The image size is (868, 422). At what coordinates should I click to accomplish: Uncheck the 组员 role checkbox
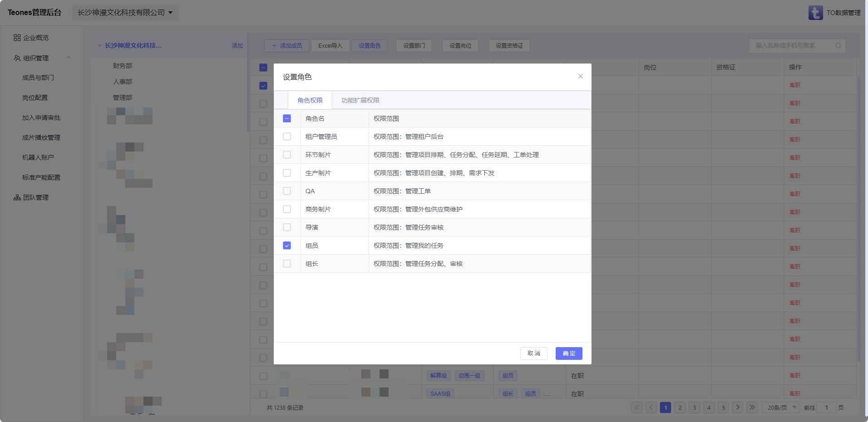coord(287,245)
